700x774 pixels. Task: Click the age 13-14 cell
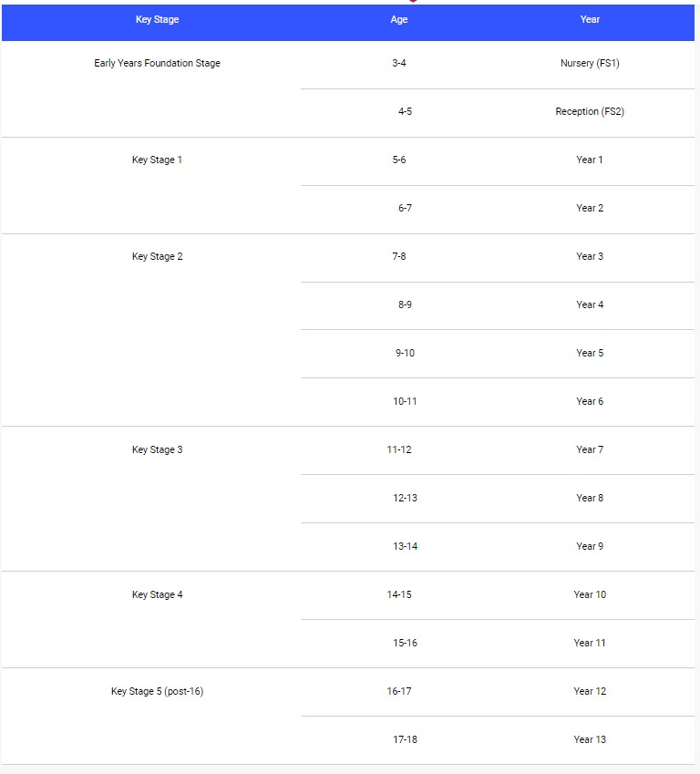405,547
